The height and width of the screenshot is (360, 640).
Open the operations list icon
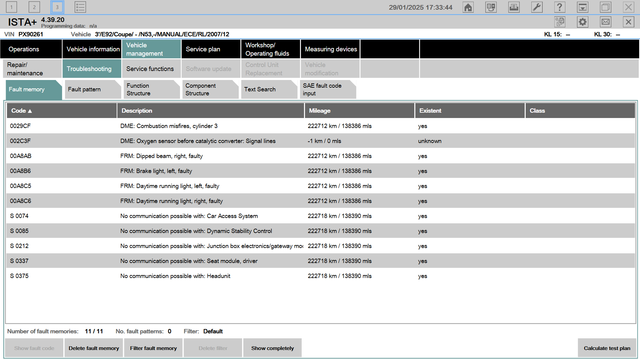coord(80,7)
